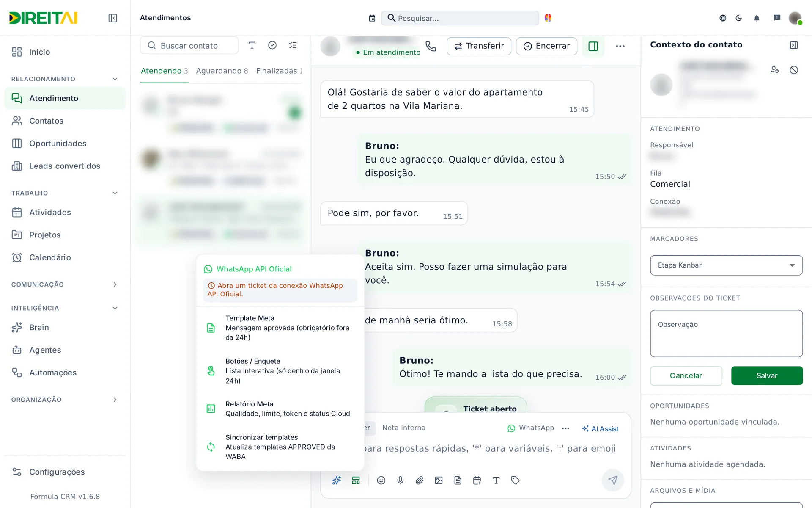Image resolution: width=812 pixels, height=508 pixels.
Task: Open Configurações in sidebar
Action: (x=65, y=472)
